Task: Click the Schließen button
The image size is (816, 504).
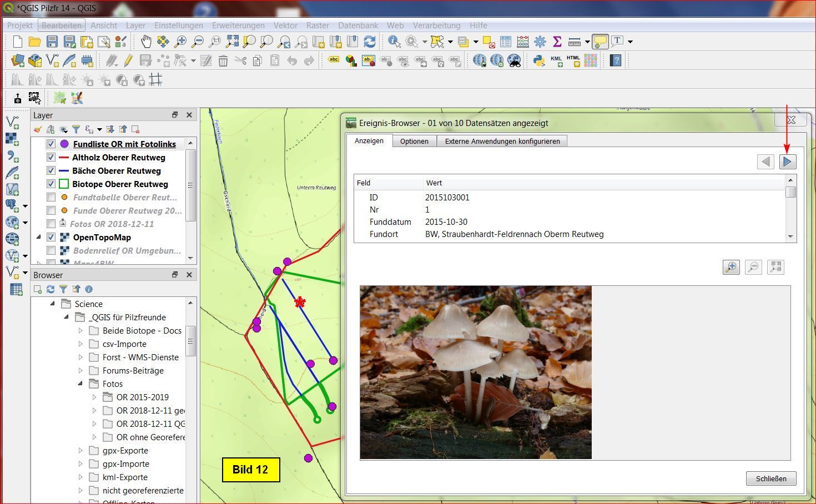Action: (770, 478)
